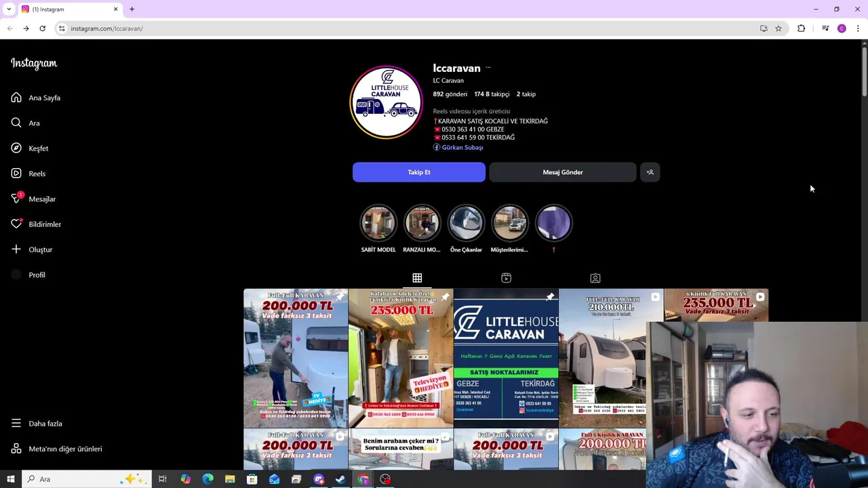Click the taskbar Ara search box

pyautogui.click(x=87, y=479)
